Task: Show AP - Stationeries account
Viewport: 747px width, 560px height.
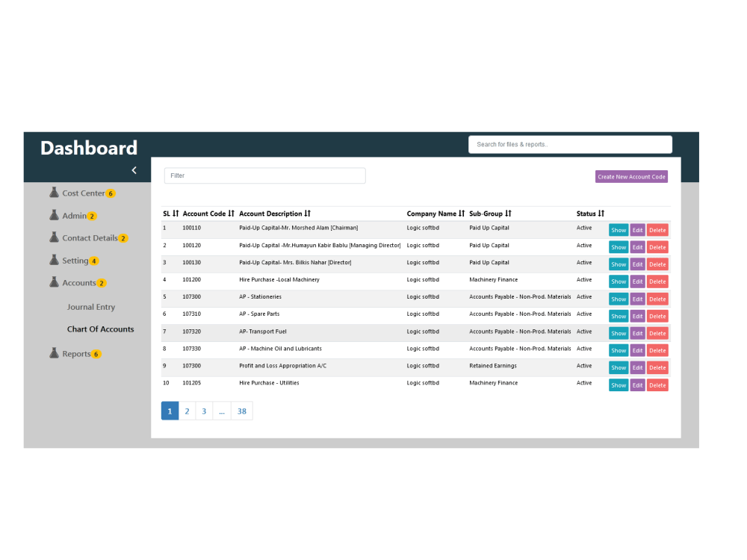Action: (x=619, y=299)
